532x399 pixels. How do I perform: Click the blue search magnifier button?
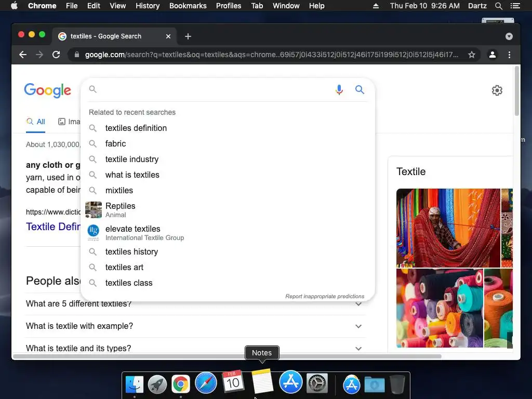click(x=360, y=89)
